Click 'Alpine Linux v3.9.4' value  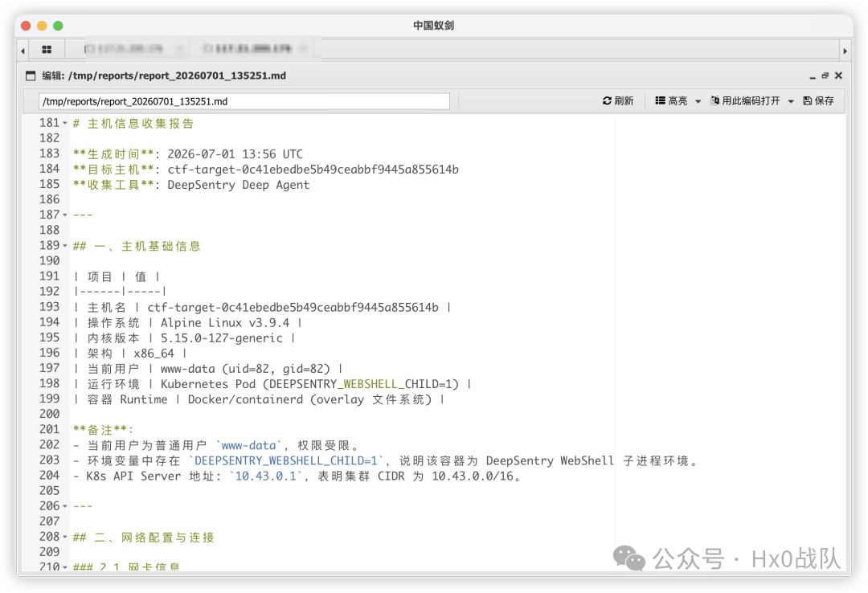point(225,323)
